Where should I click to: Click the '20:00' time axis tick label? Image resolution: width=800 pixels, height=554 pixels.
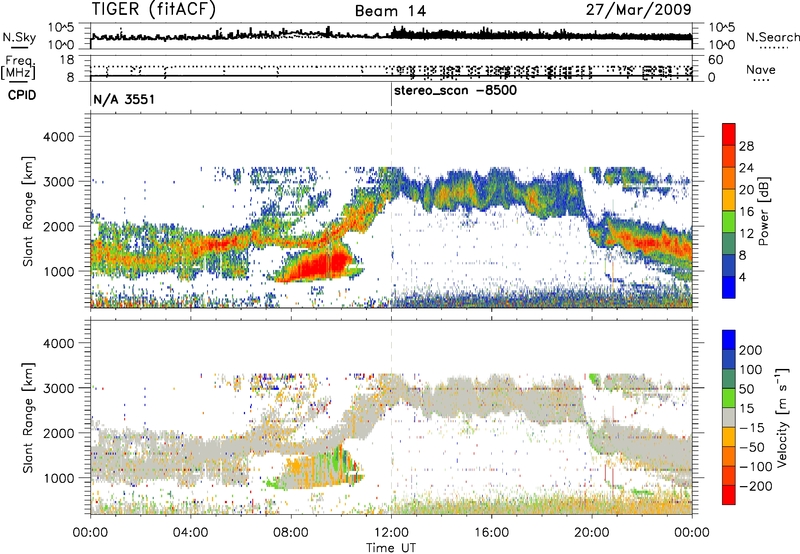[592, 532]
